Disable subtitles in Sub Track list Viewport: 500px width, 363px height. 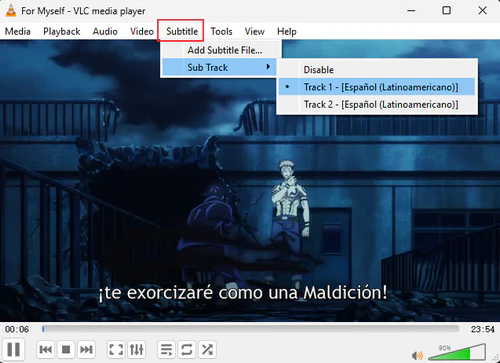pos(377,70)
